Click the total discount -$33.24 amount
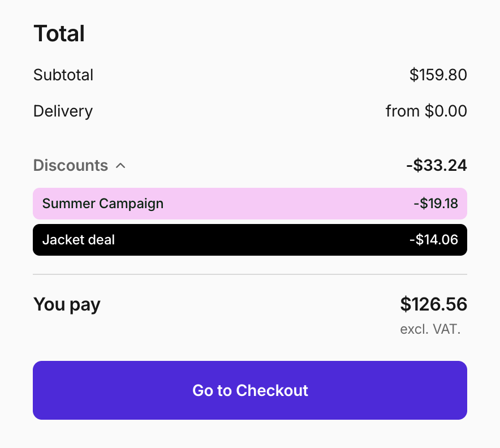500x448 pixels. (436, 166)
